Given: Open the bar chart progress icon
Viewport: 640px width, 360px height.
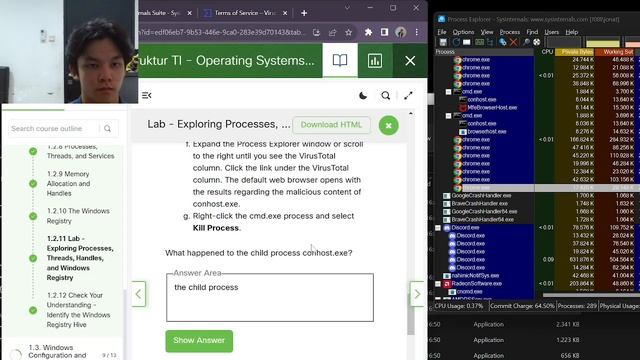Looking at the screenshot, I should 375,60.
